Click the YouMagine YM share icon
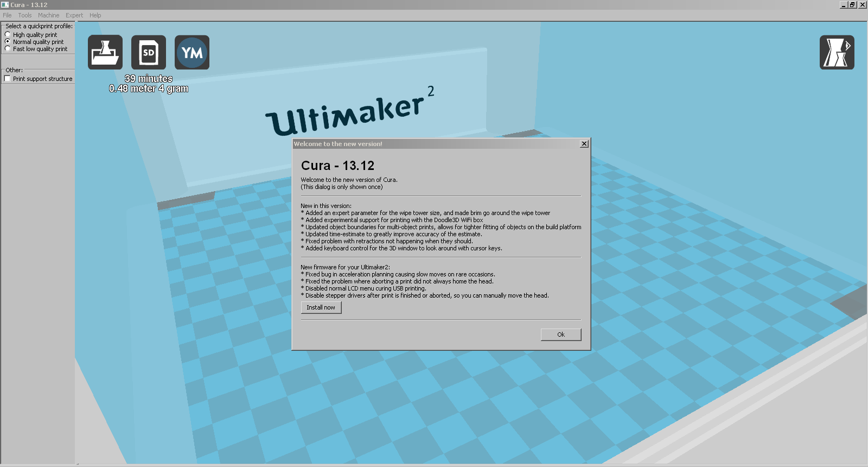Image resolution: width=868 pixels, height=467 pixels. (192, 52)
